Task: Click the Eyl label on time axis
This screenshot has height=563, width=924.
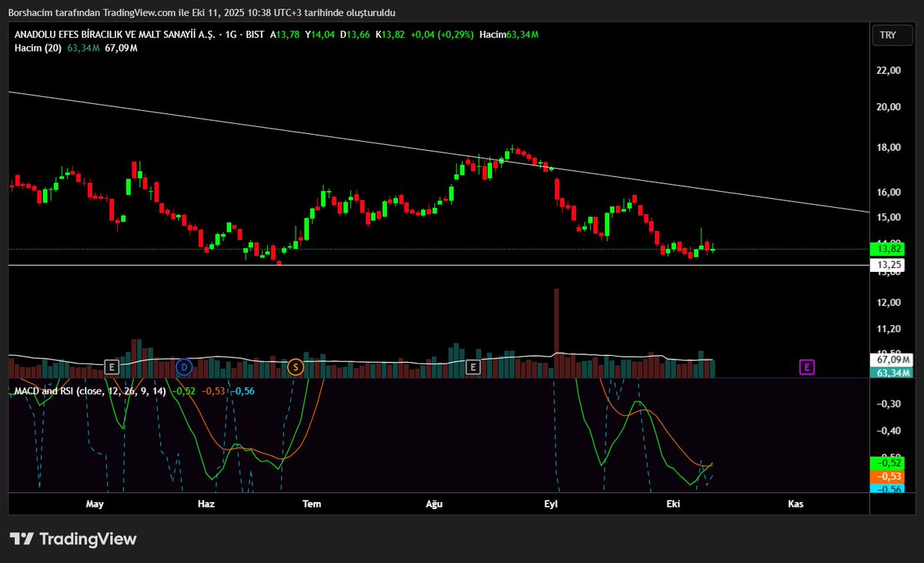Action: pos(551,504)
